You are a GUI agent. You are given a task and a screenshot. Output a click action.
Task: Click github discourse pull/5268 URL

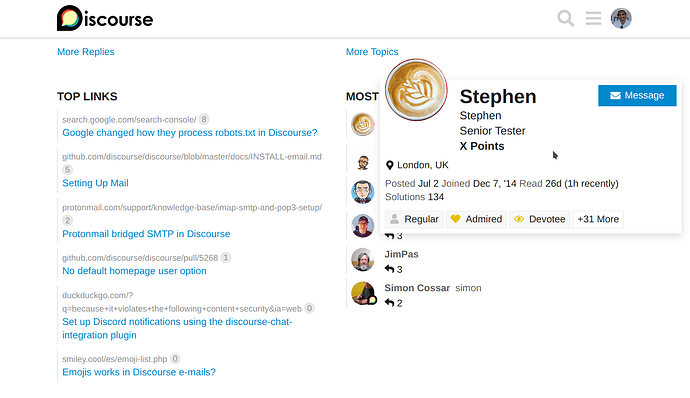pyautogui.click(x=140, y=258)
